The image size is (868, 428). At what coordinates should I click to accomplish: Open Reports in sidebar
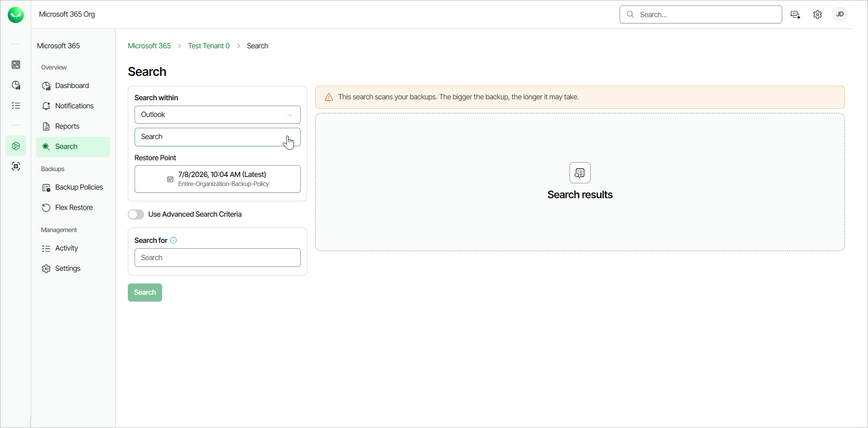73,126
